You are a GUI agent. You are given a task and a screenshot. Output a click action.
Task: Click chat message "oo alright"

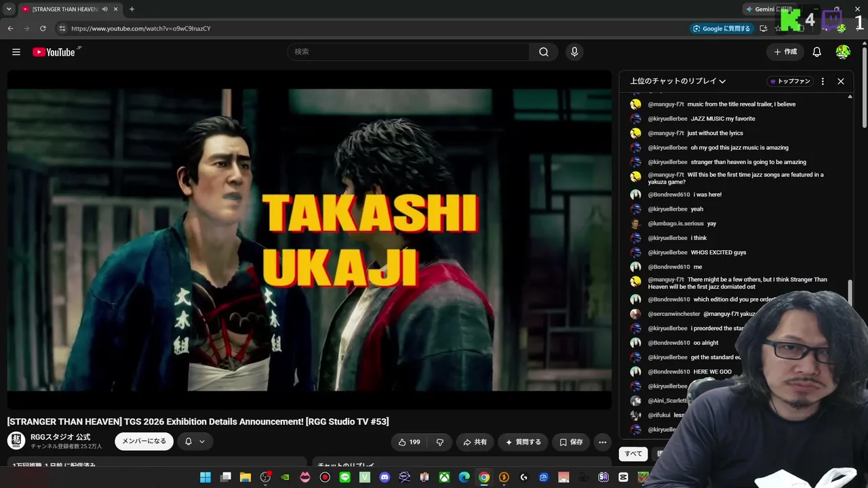pyautogui.click(x=706, y=343)
